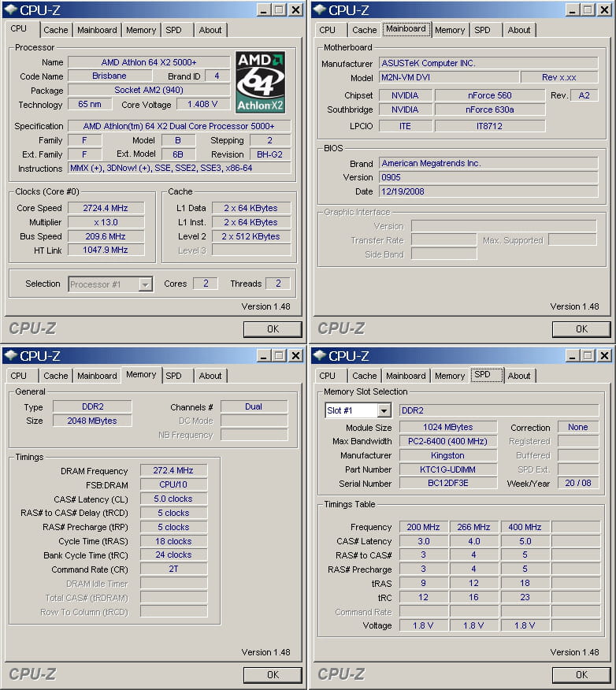Open Cache tab in Memory window
This screenshot has width=616, height=690.
click(x=56, y=376)
